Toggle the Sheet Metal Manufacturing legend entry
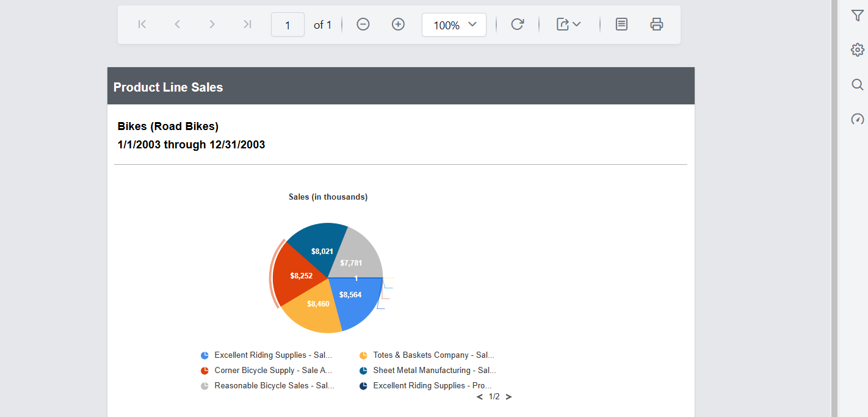Viewport: 868px width, 417px height. (435, 370)
